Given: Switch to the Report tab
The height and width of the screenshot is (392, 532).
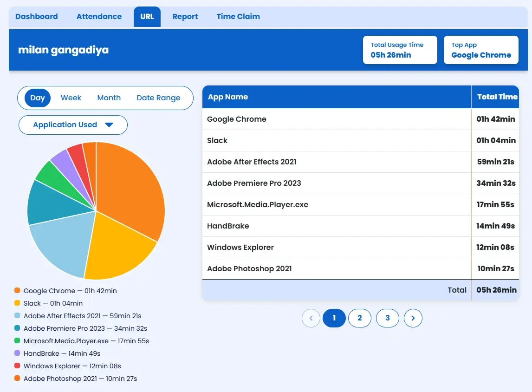Looking at the screenshot, I should point(185,17).
